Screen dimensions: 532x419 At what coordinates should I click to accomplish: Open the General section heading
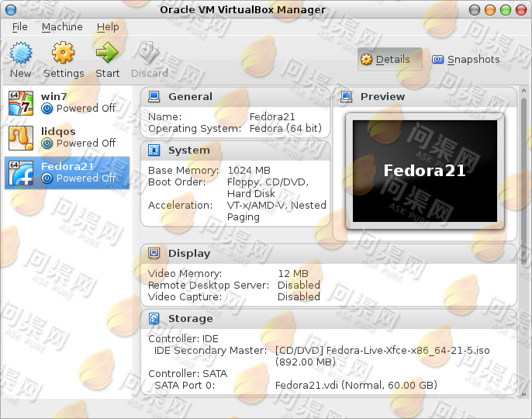pyautogui.click(x=190, y=97)
